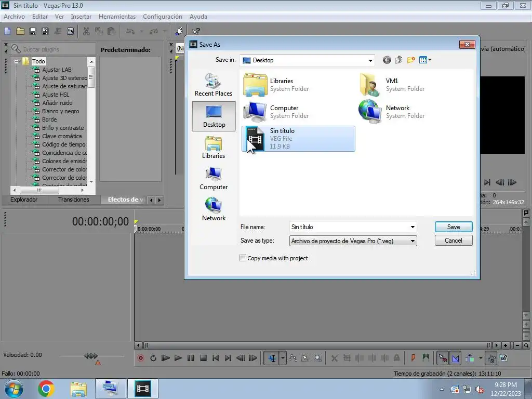Switch to the Transiciones tab
532x399 pixels.
pos(74,199)
